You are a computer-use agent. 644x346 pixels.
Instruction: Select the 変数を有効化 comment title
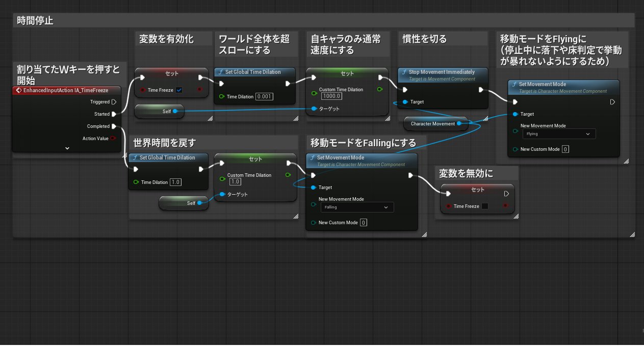pos(166,39)
